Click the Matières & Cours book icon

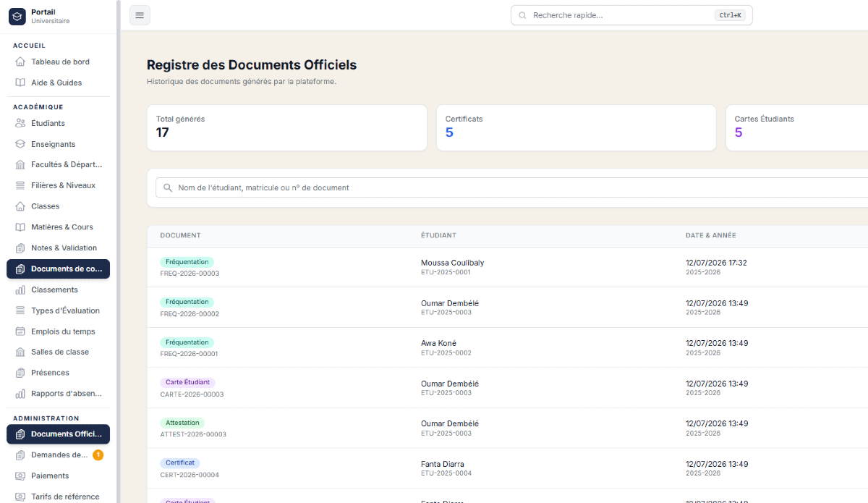point(20,227)
